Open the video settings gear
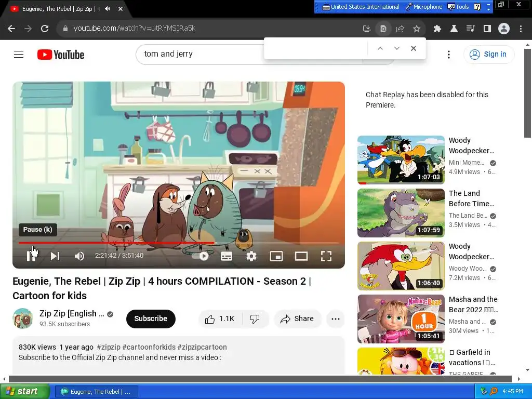This screenshot has width=532, height=399. [251, 256]
